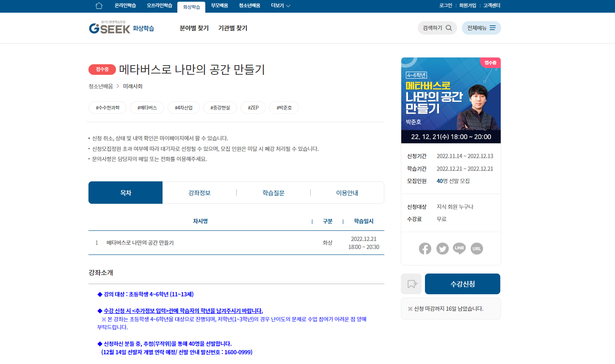
Task: Open 부모배움 in top navigation
Action: coord(220,5)
